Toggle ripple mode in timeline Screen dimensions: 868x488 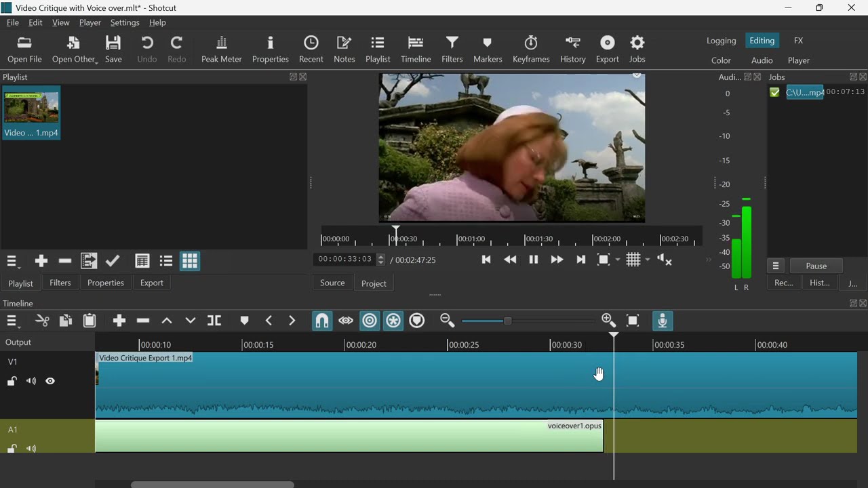coord(370,321)
